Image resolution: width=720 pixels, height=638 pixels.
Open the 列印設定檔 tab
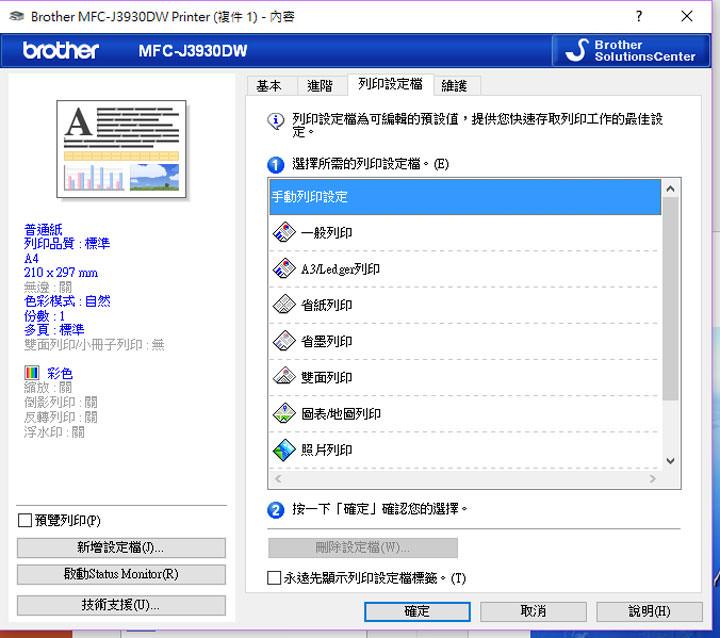(x=390, y=84)
